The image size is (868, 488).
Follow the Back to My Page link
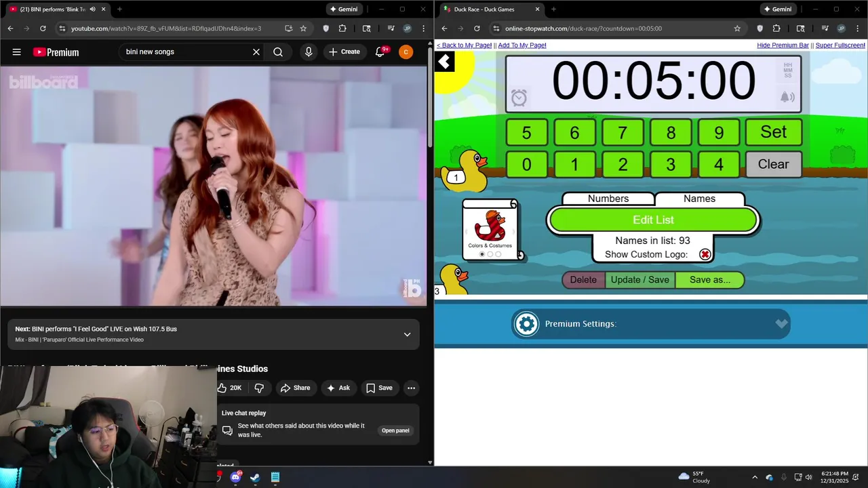(464, 45)
